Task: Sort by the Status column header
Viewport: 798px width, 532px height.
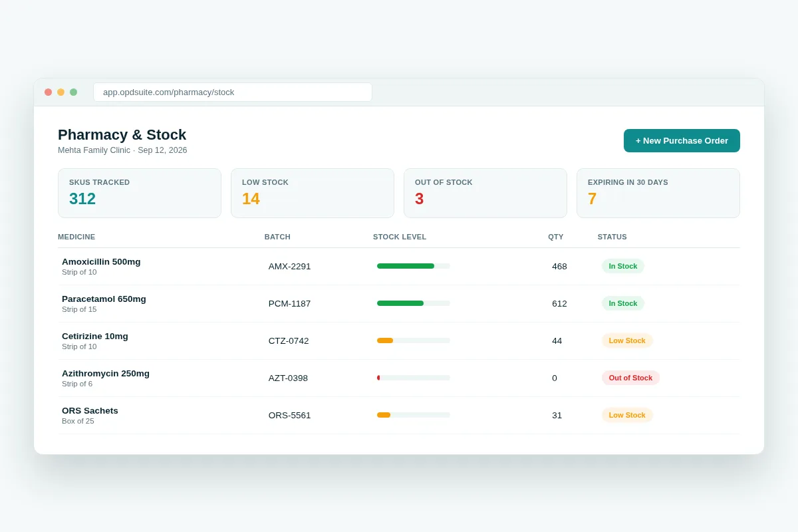Action: [x=612, y=237]
